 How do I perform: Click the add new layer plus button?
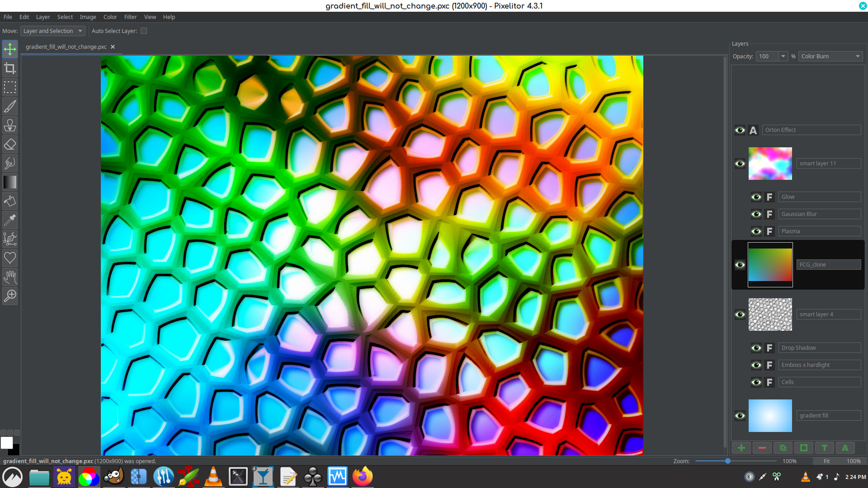point(741,448)
